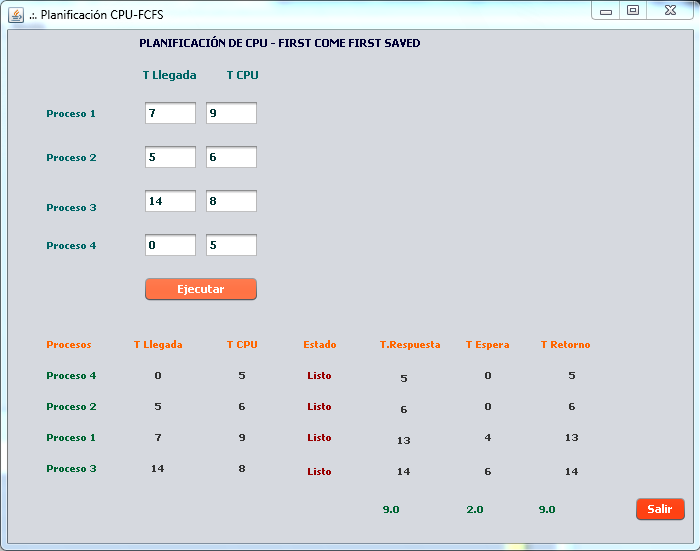
Task: Click the Salir button
Action: coord(660,509)
